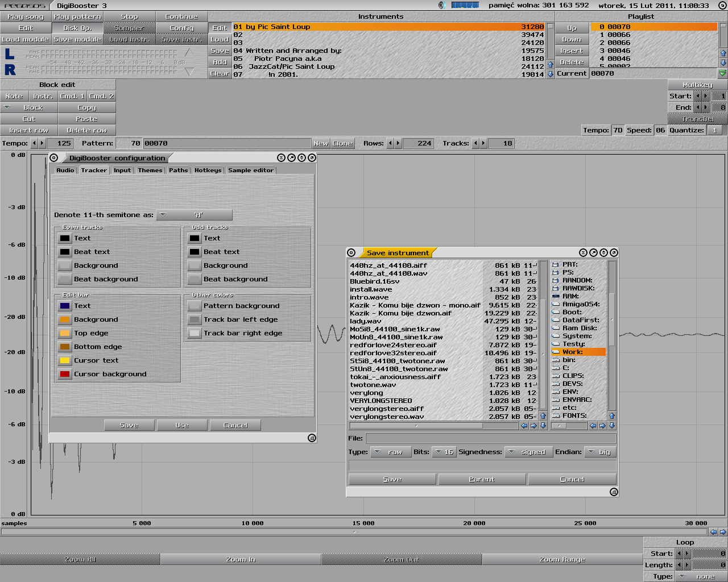This screenshot has height=582, width=728.
Task: Click the Play song button
Action: 26,16
